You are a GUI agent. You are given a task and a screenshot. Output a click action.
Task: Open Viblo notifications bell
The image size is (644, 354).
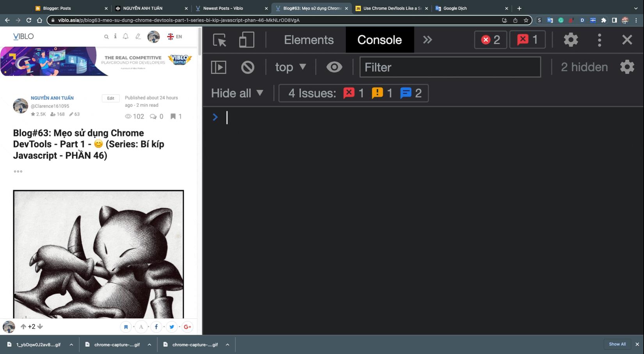coord(125,36)
